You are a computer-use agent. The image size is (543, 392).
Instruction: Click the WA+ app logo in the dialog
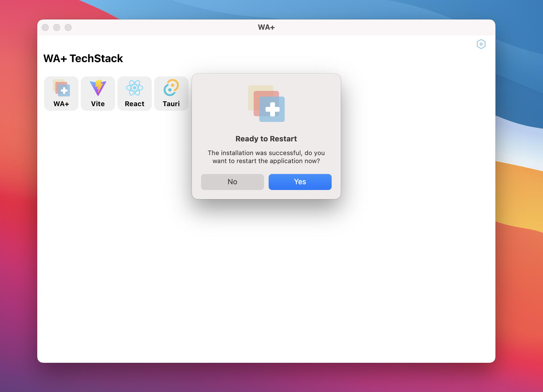tap(266, 104)
